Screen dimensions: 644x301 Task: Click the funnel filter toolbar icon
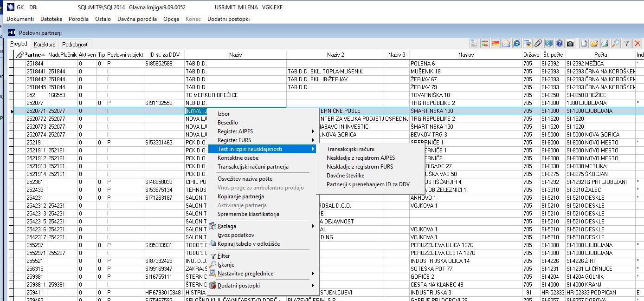pos(627,44)
